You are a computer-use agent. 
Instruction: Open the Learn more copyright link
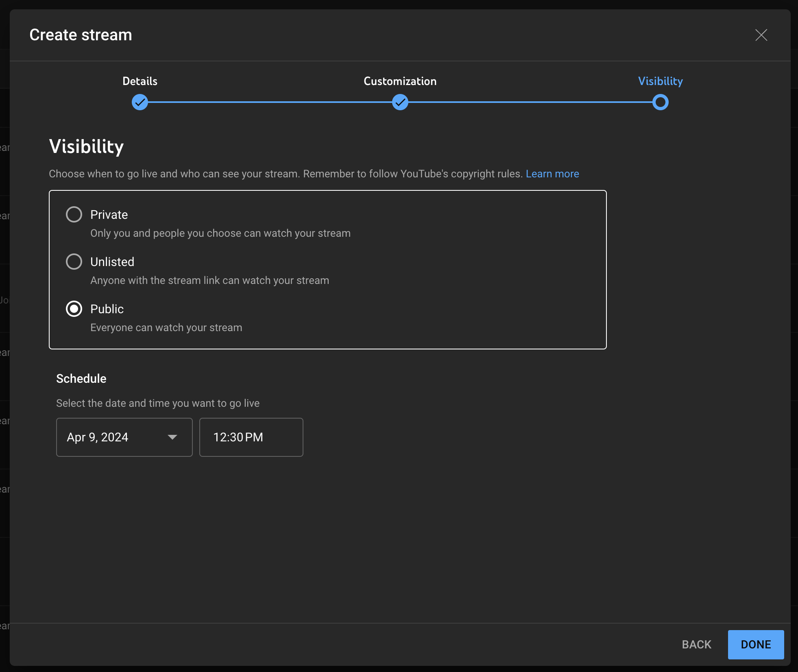(x=552, y=174)
